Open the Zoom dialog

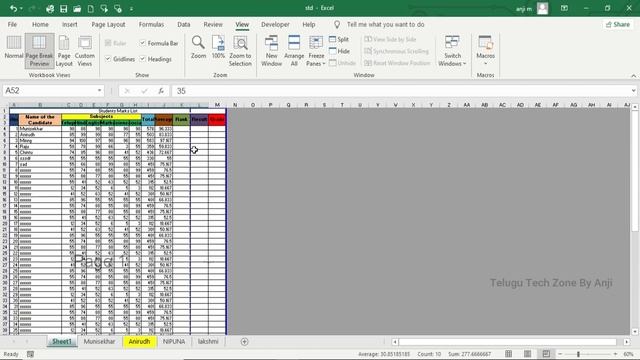point(198,48)
